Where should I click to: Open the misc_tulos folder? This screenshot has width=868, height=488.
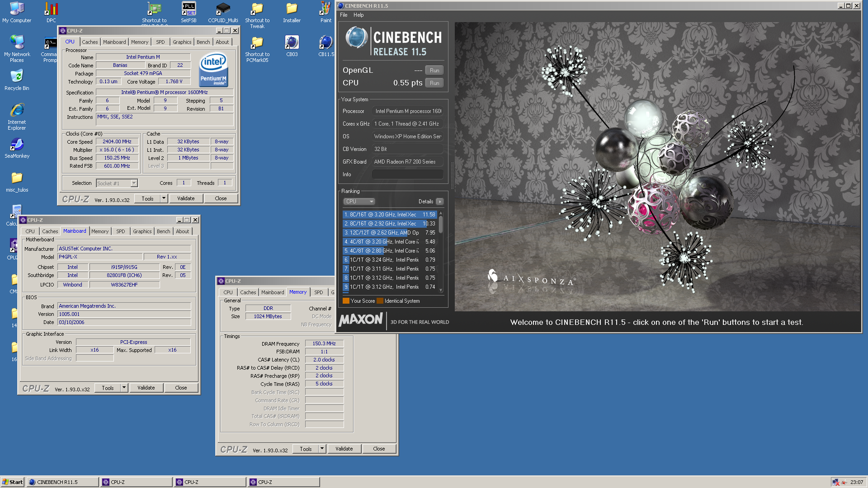click(17, 182)
